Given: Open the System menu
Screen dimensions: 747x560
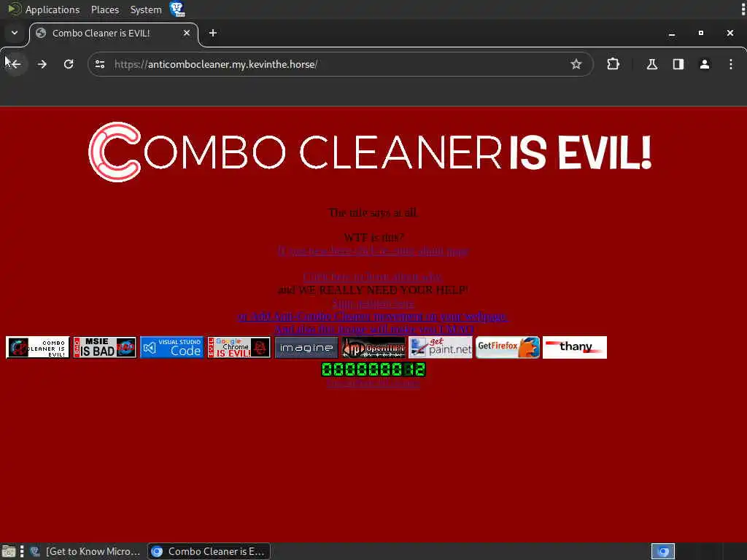Looking at the screenshot, I should (x=145, y=9).
